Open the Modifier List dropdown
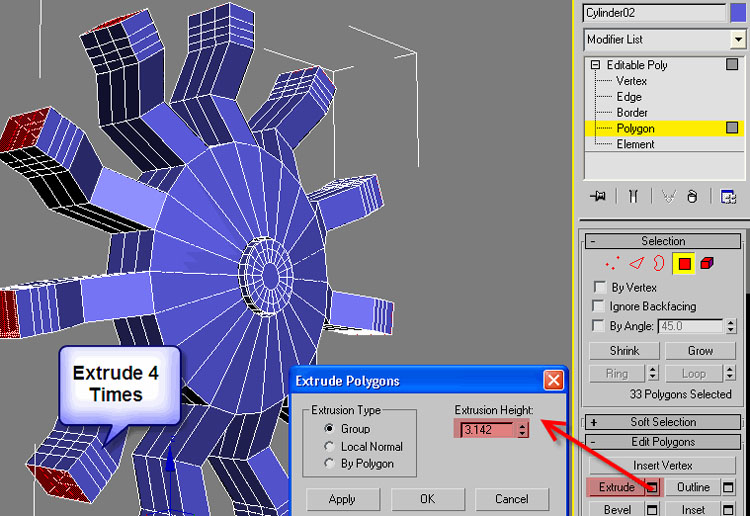This screenshot has height=516, width=750. point(738,40)
